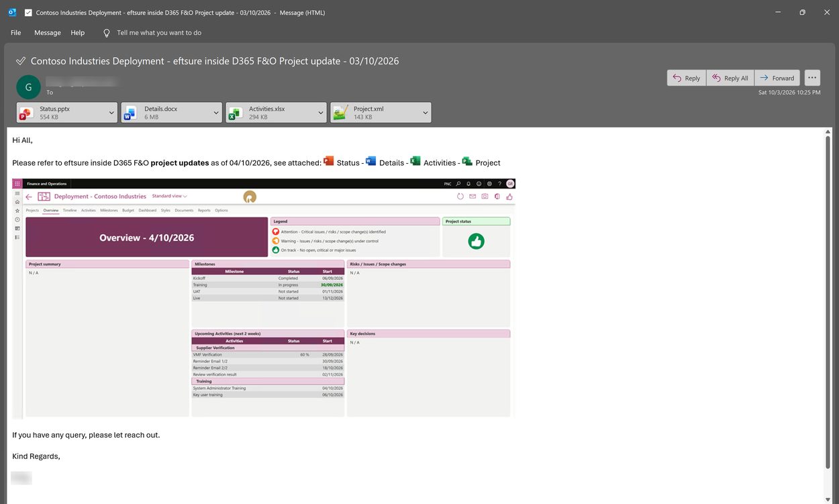Expand the Details.docx attachment dropdown arrow

pos(216,113)
